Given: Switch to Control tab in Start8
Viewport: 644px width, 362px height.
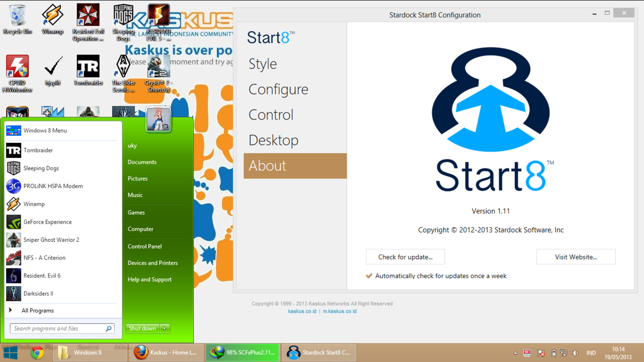Looking at the screenshot, I should tap(295, 115).
